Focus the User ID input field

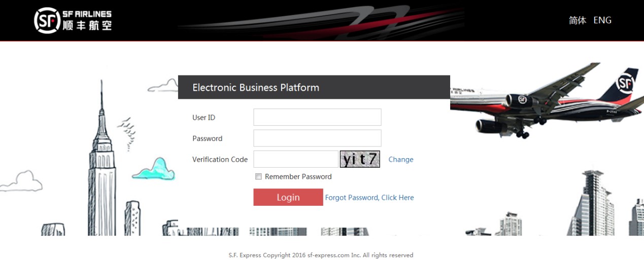(317, 117)
